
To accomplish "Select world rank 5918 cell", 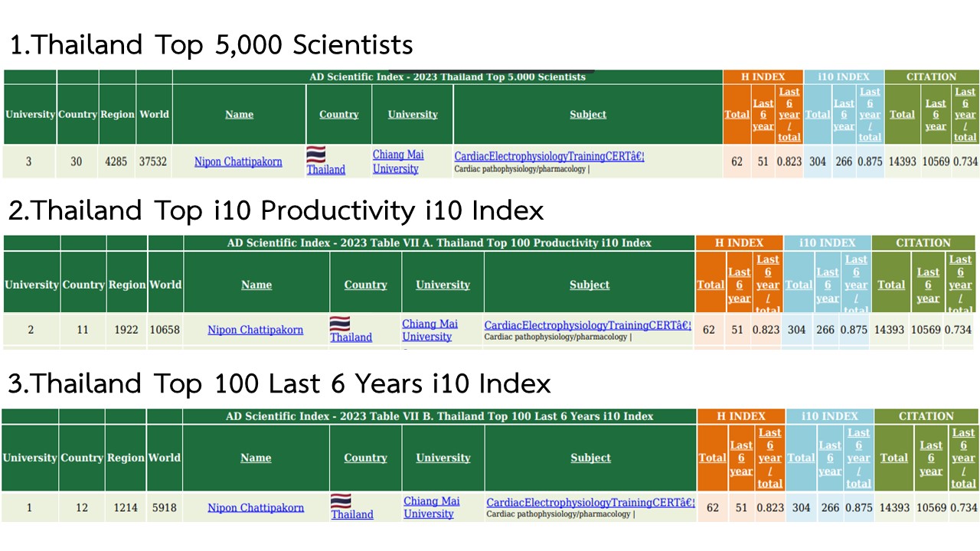I will pos(165,507).
